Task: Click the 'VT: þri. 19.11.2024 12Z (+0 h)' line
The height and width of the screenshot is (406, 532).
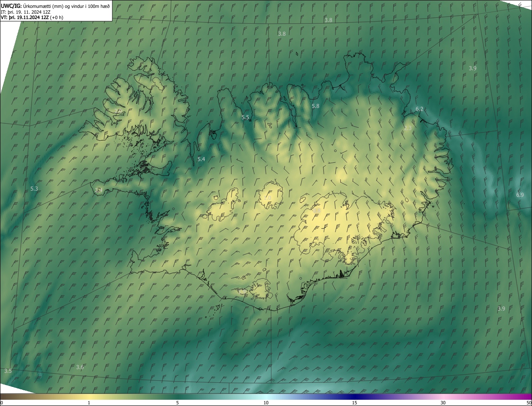Action: (32, 17)
